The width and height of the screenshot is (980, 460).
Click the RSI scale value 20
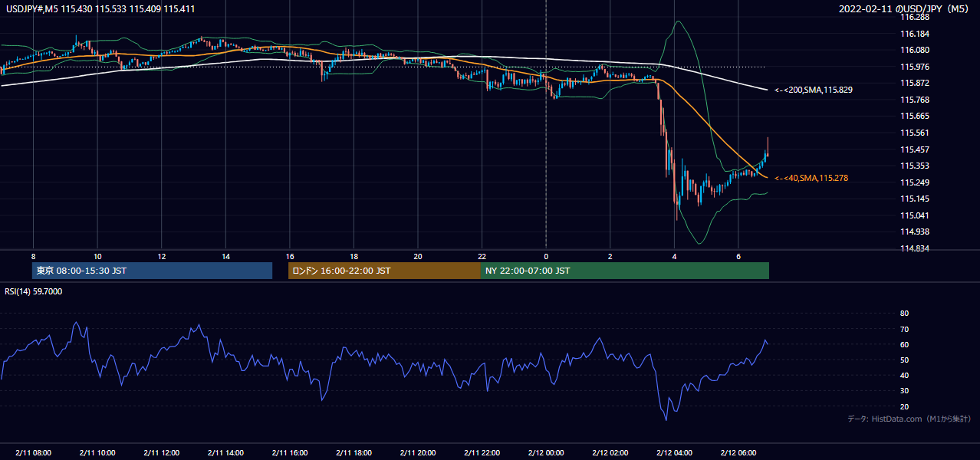[904, 406]
